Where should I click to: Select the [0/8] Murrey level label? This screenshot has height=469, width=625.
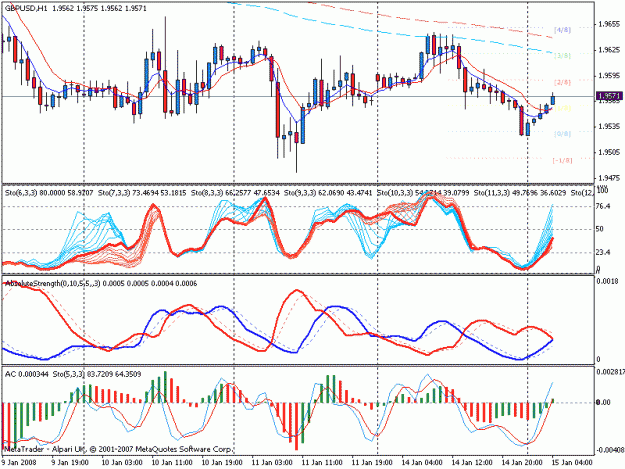point(562,134)
